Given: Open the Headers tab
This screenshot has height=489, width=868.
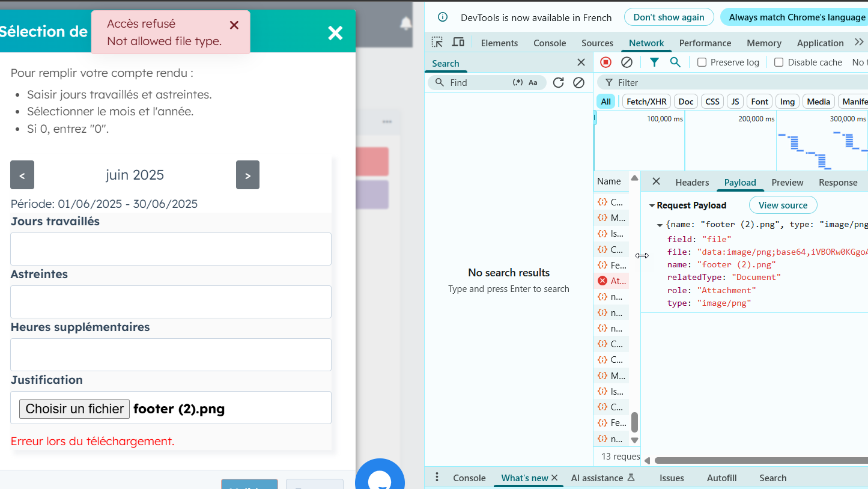Looking at the screenshot, I should pyautogui.click(x=692, y=182).
